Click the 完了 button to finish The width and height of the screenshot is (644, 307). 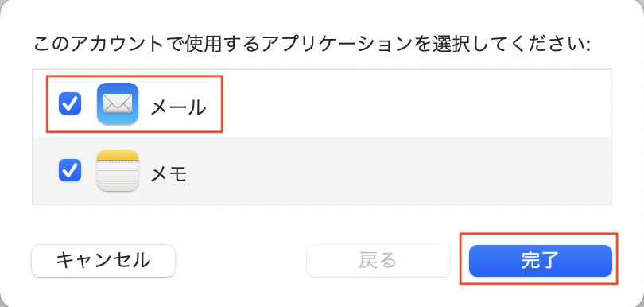[x=541, y=261]
